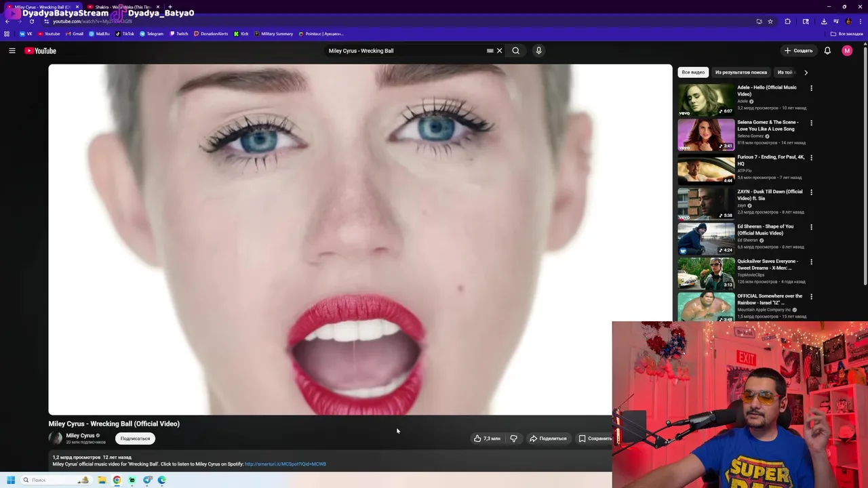Open Windows Start menu
Screen dimensions: 868x488
[10, 480]
